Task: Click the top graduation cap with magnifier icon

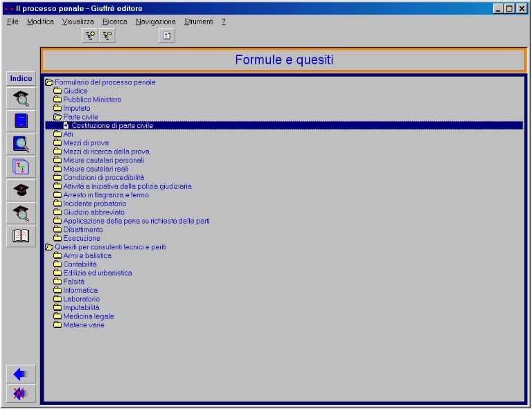Action: click(x=21, y=98)
